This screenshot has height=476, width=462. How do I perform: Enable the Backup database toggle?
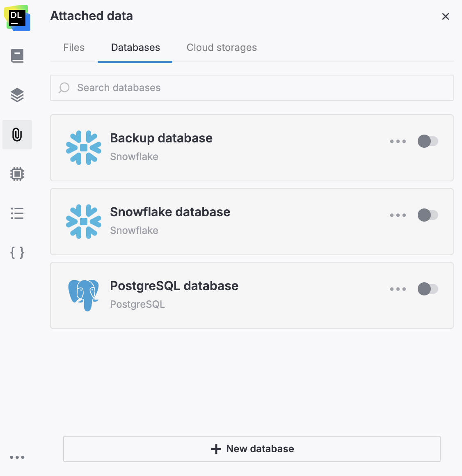(x=428, y=141)
